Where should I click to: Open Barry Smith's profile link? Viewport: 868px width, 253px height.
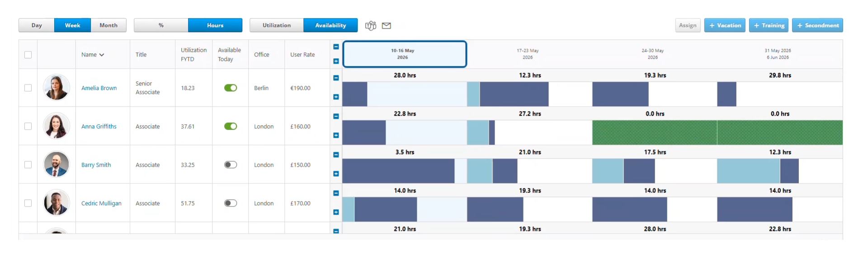point(96,165)
